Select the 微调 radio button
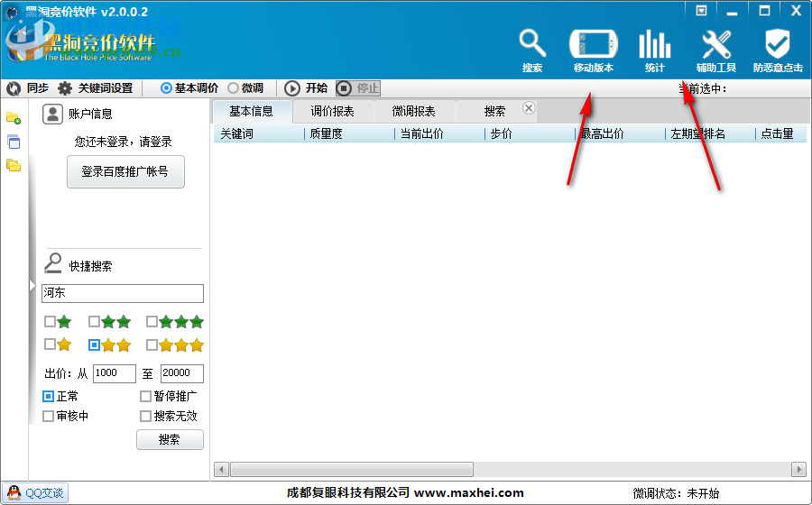 [233, 88]
